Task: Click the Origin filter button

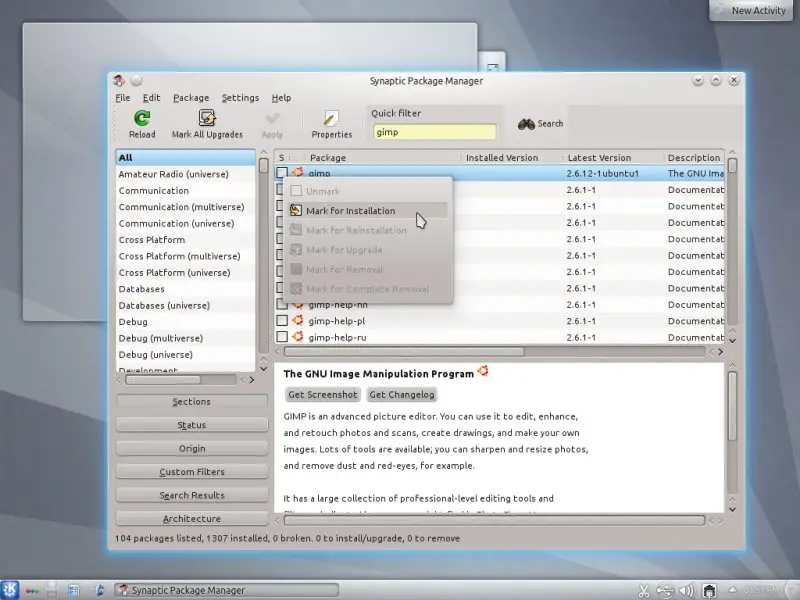Action: pos(192,448)
